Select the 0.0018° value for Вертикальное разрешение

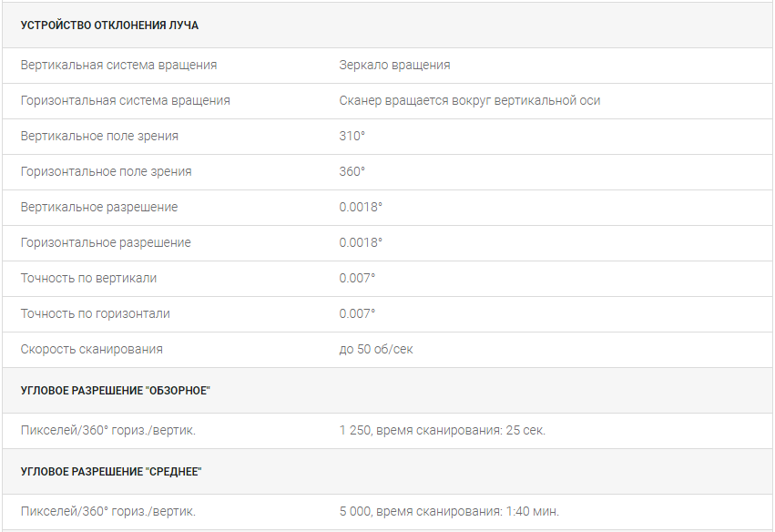click(361, 207)
